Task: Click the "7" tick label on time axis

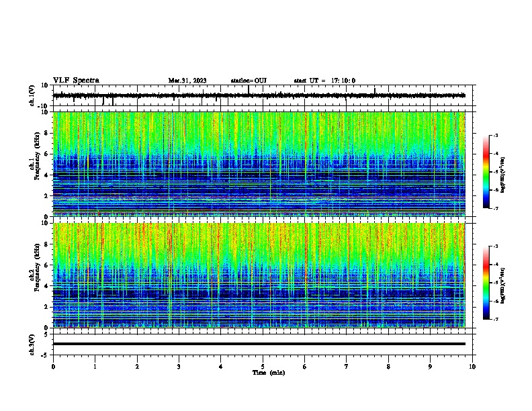Action: coord(347,367)
